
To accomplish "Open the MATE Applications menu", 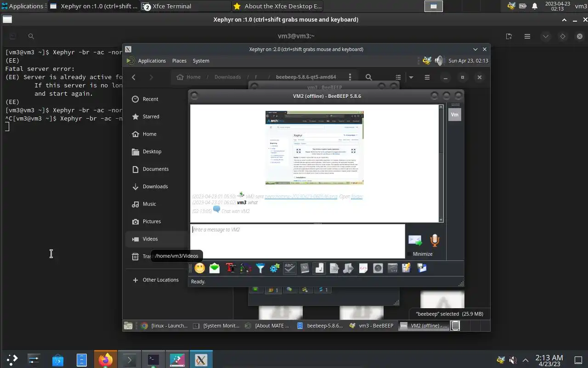I will [x=147, y=61].
